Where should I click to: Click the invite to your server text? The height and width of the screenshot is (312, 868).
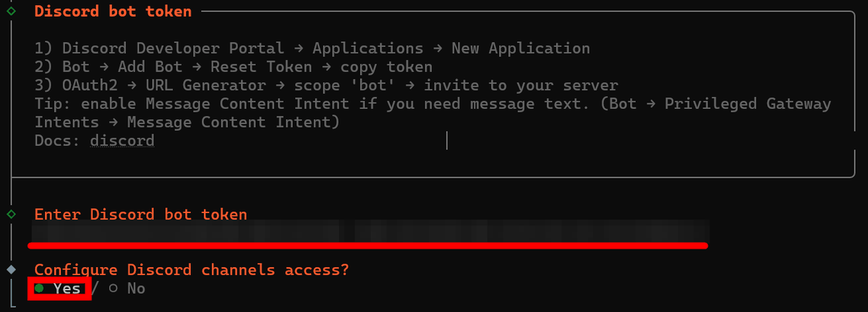tap(521, 85)
